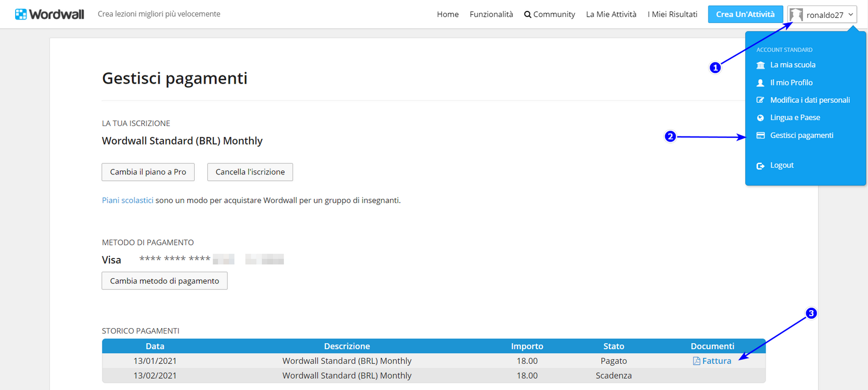This screenshot has height=390, width=868.
Task: Click the globe icon beside Lingua e Paese
Action: point(761,118)
